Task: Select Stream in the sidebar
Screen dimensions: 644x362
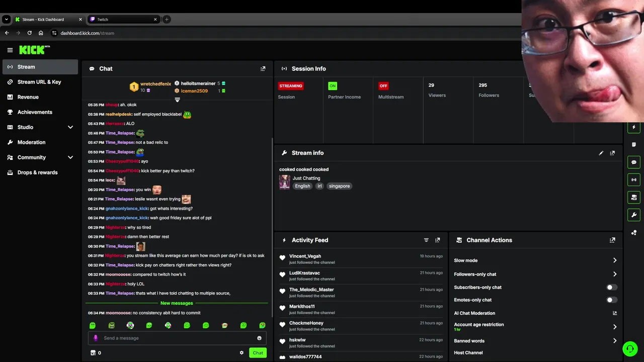Action: [x=40, y=67]
